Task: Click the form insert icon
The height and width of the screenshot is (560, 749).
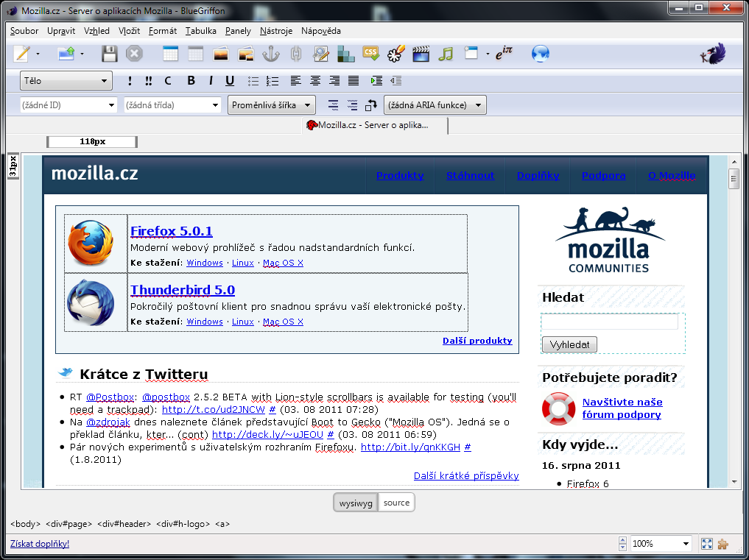Action: [321, 54]
